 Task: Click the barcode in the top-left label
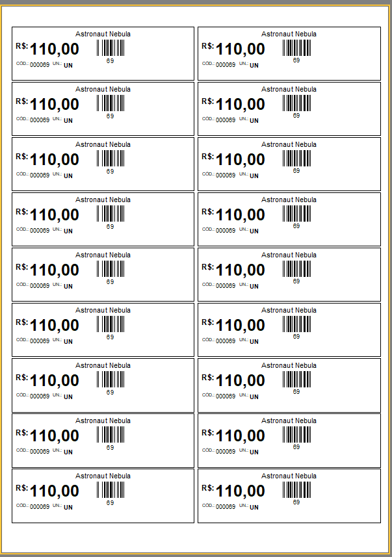[110, 48]
